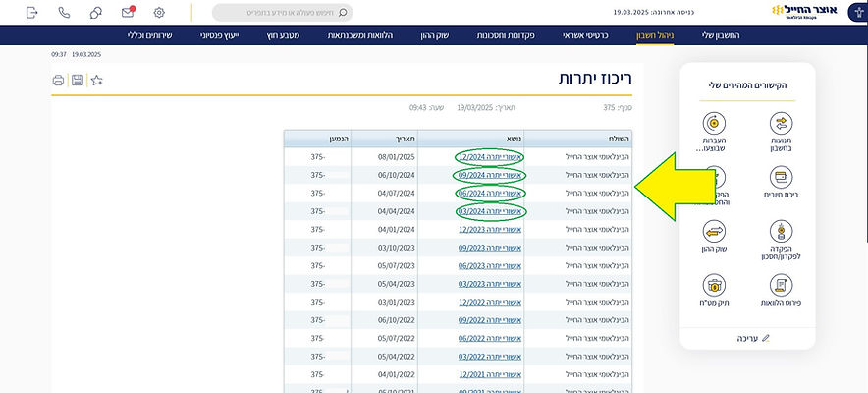868x393 pixels.
Task: Open link 'אישורי יתרה 12/2022'
Action: [x=490, y=303]
